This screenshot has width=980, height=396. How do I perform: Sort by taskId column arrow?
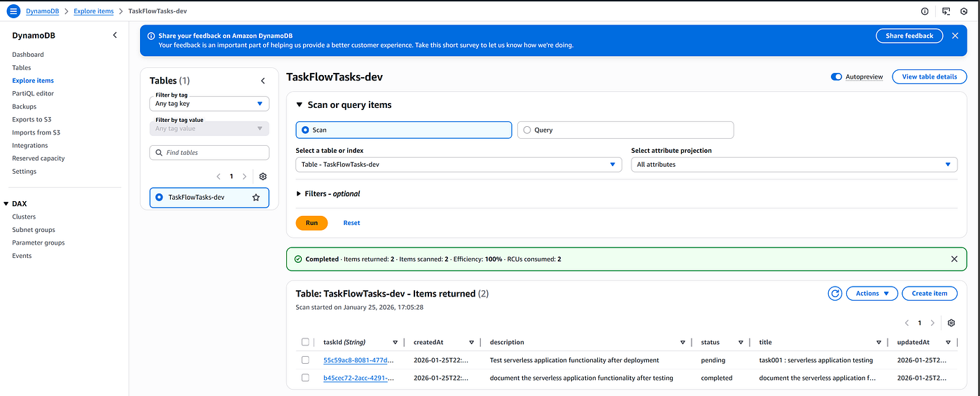click(x=395, y=342)
